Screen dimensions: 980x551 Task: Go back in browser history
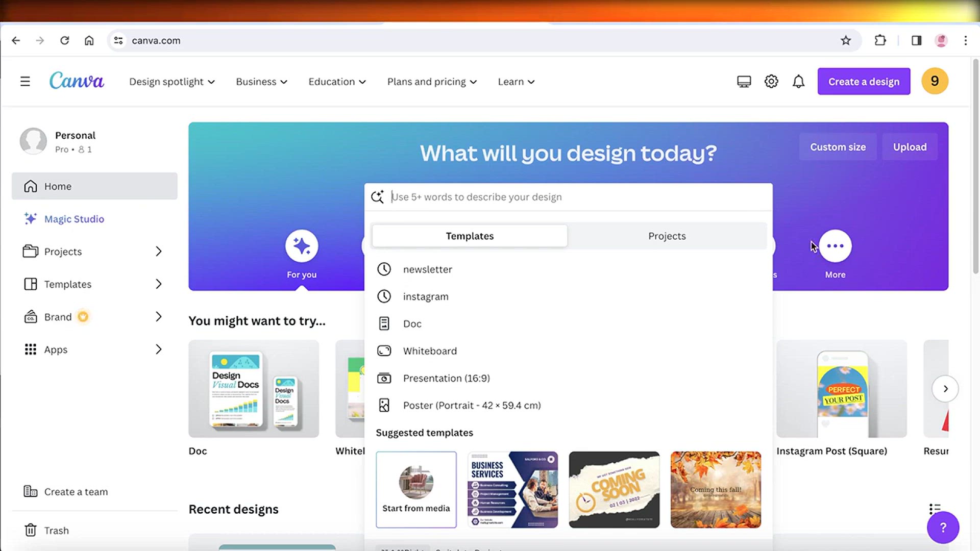pos(16,40)
